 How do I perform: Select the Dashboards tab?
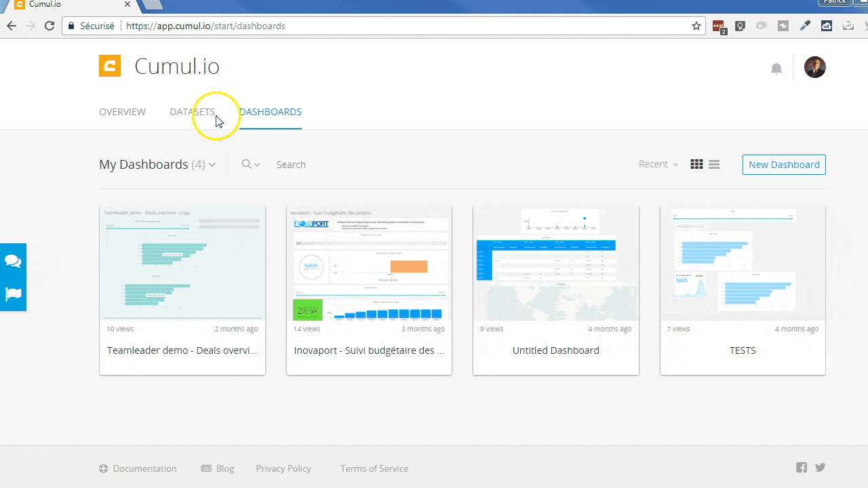point(271,112)
